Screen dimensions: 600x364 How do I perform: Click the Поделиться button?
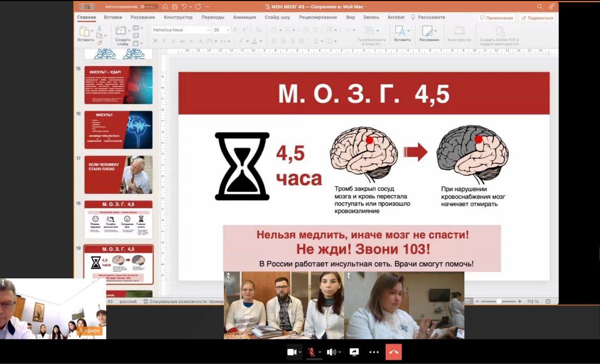tap(537, 18)
